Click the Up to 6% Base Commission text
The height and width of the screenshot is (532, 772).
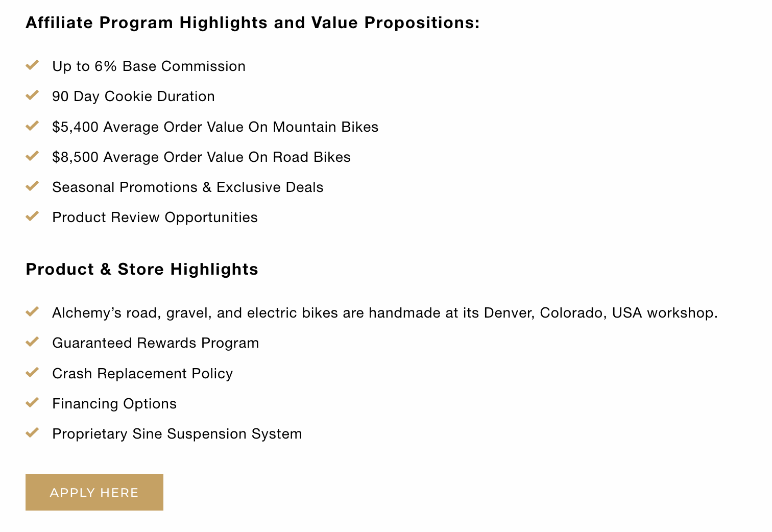point(149,66)
